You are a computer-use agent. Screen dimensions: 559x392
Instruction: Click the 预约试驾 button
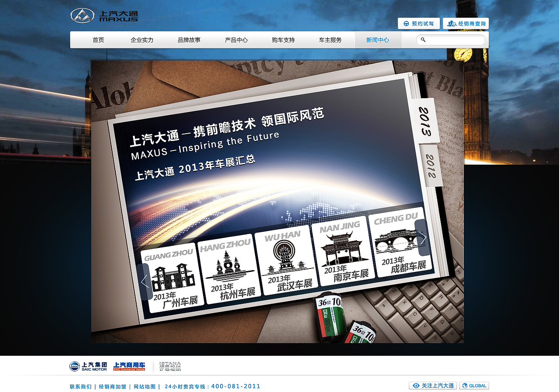(418, 24)
